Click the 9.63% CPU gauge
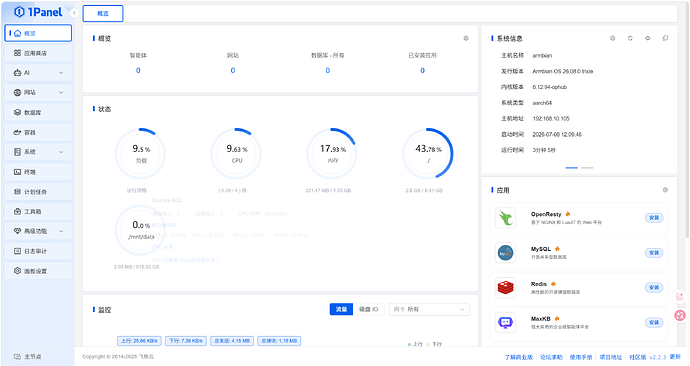The width and height of the screenshot is (690, 366). point(236,154)
